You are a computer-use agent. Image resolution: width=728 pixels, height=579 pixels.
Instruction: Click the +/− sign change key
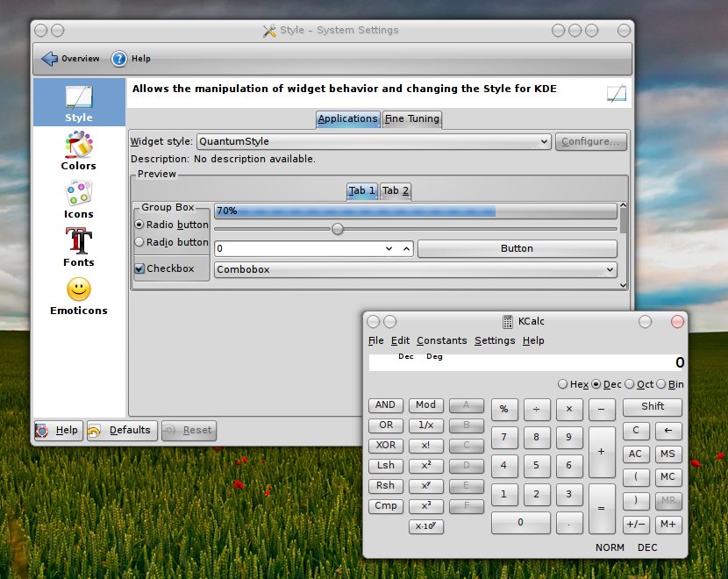[636, 525]
